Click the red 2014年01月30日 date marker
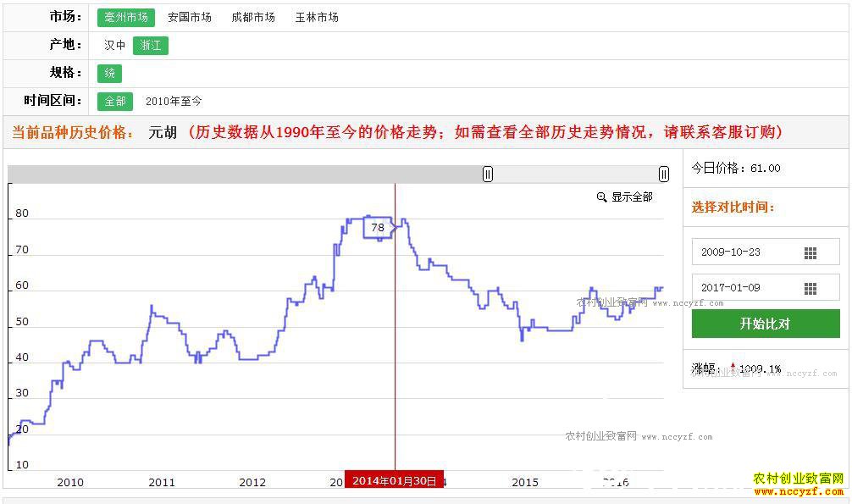852x504 pixels. 394,480
